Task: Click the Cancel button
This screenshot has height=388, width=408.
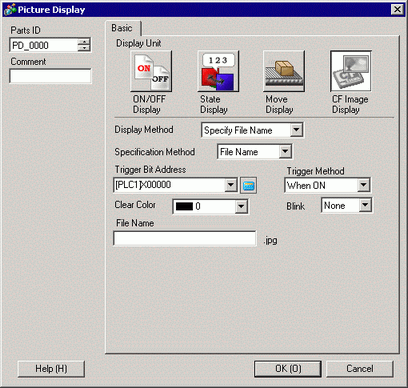Action: (x=360, y=369)
